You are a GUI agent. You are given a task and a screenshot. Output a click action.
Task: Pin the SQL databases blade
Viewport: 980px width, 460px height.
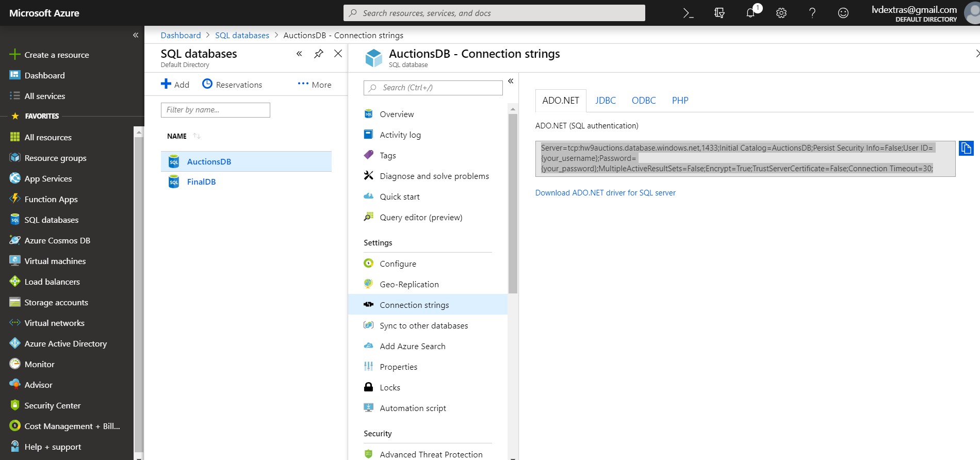click(x=319, y=54)
